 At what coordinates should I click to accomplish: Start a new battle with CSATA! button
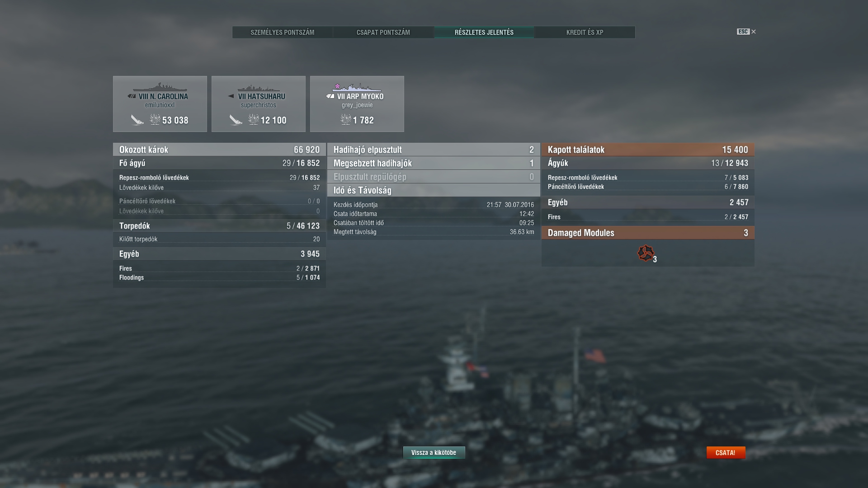click(726, 452)
